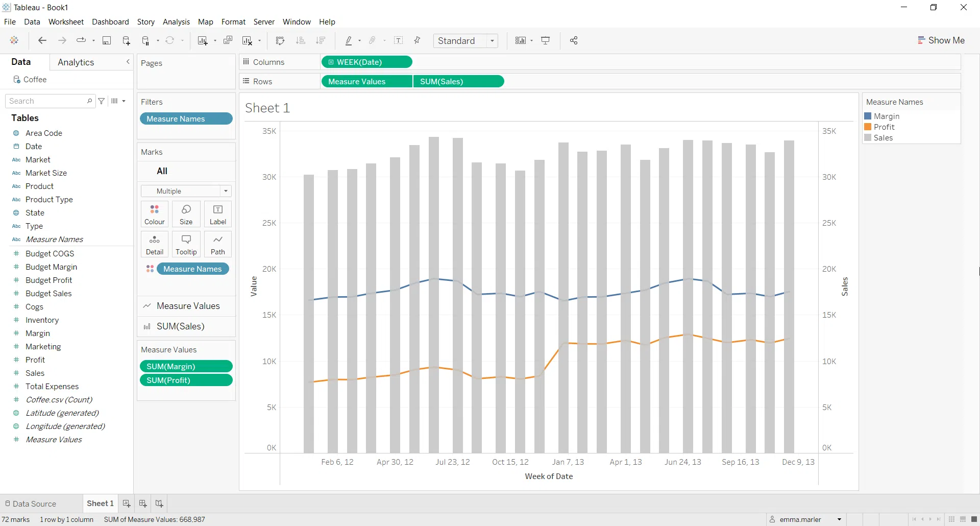
Task: Open the Analysis menu
Action: pyautogui.click(x=176, y=22)
